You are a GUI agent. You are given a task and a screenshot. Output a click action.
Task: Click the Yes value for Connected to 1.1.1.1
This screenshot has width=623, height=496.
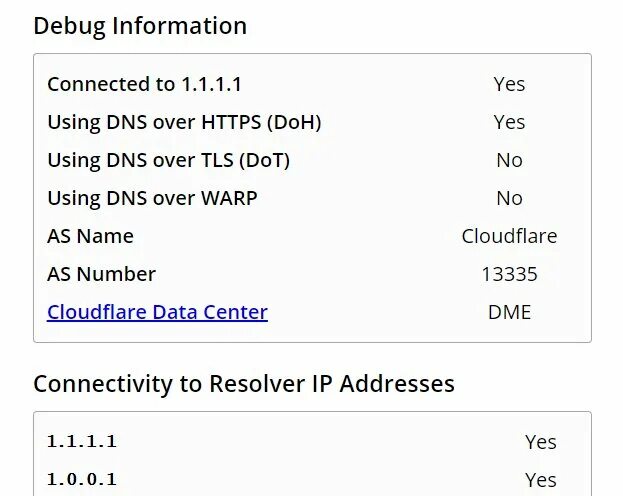click(509, 84)
